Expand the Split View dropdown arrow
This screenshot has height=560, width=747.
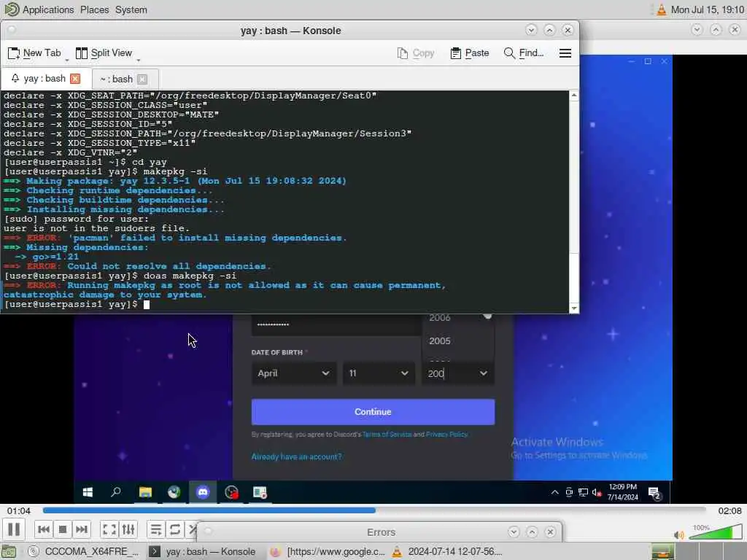[138, 60]
